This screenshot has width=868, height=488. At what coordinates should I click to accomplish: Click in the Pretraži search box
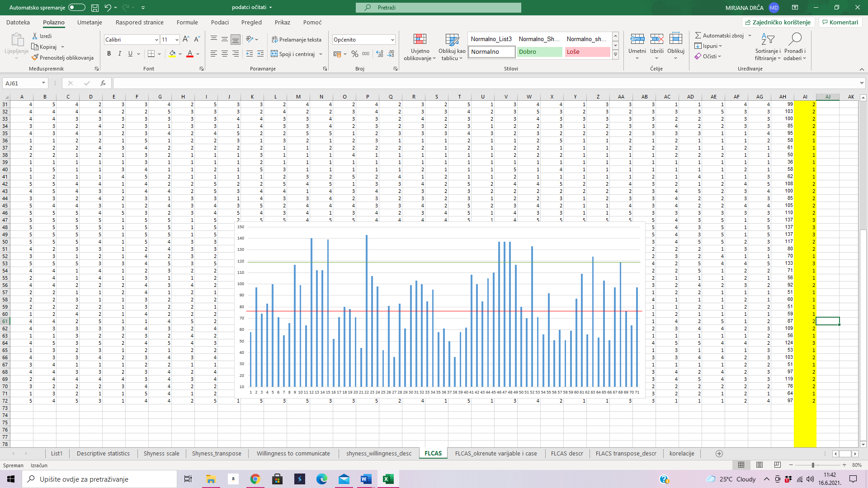[x=438, y=8]
